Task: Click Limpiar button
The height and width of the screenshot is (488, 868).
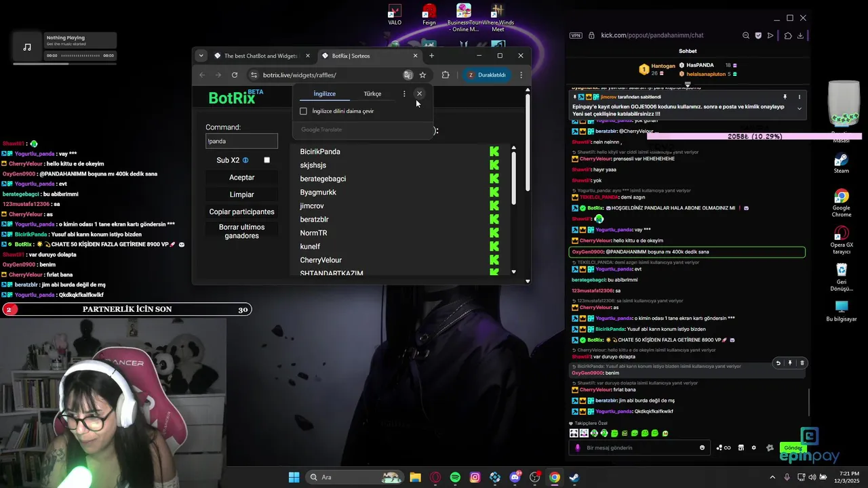Action: (x=242, y=195)
